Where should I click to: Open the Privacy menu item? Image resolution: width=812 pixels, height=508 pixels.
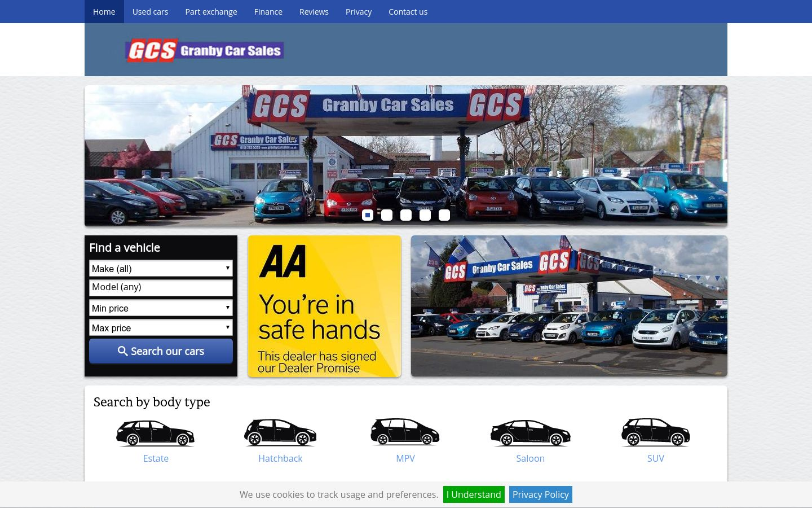coord(359,11)
